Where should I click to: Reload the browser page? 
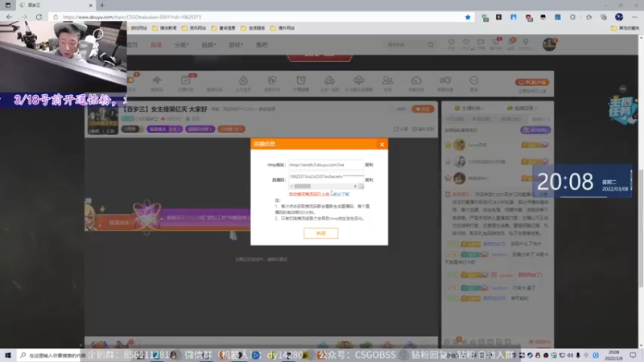[39, 17]
